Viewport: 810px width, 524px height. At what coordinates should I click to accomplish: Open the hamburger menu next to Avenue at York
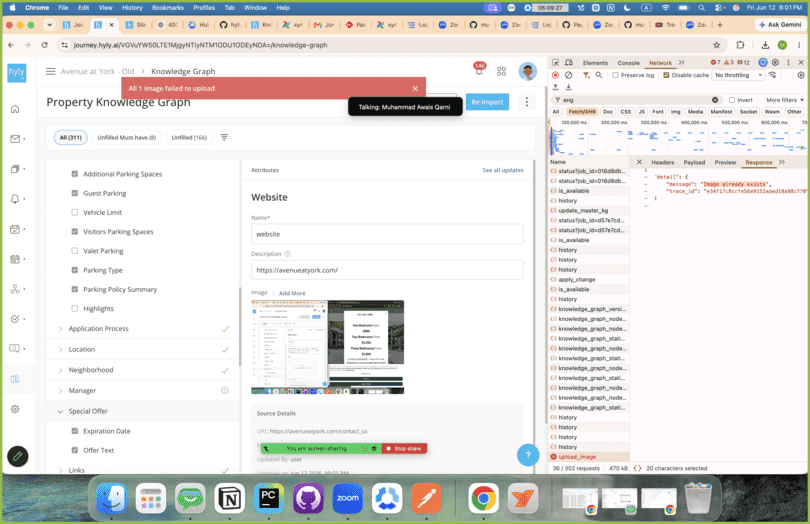coord(50,71)
